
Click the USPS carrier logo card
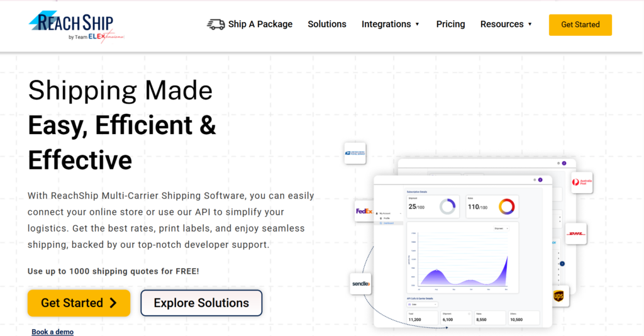tap(355, 153)
